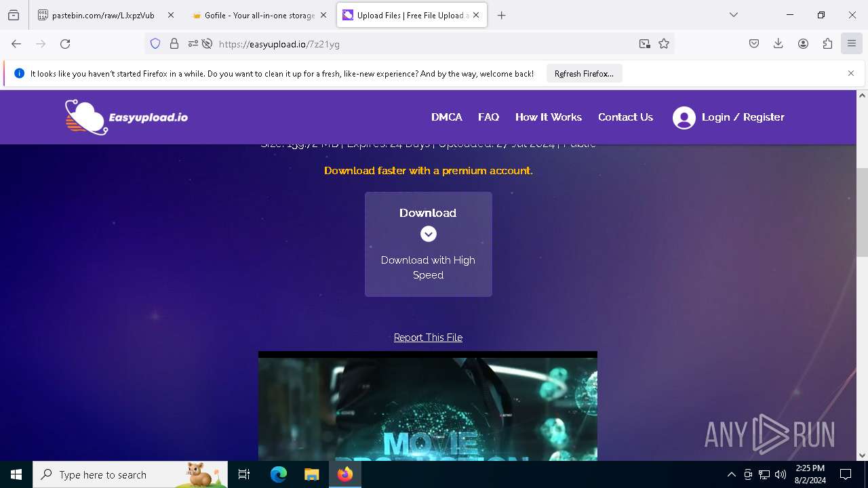Open the list all tabs dropdown
Screen dimensions: 868x488
[x=734, y=15]
